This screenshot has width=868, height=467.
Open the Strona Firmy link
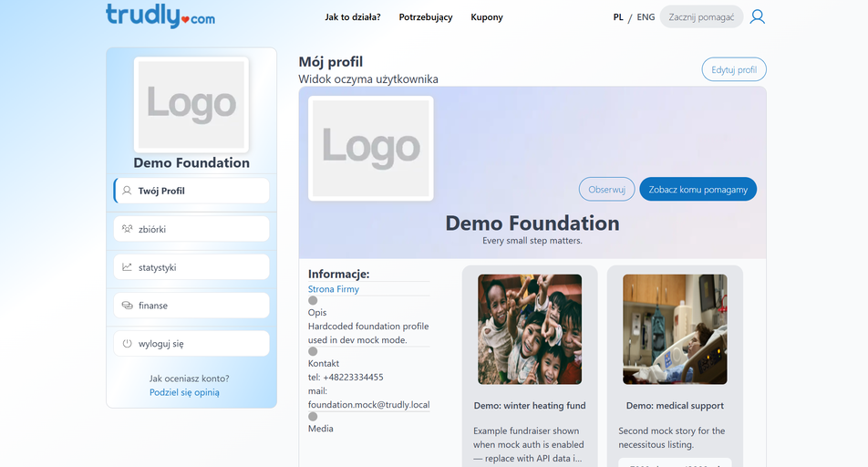point(334,289)
